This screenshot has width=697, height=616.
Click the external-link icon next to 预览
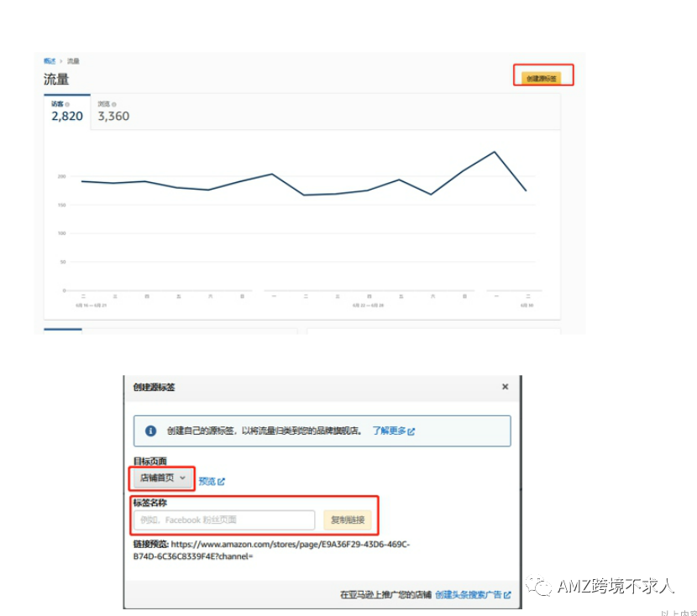(x=223, y=480)
